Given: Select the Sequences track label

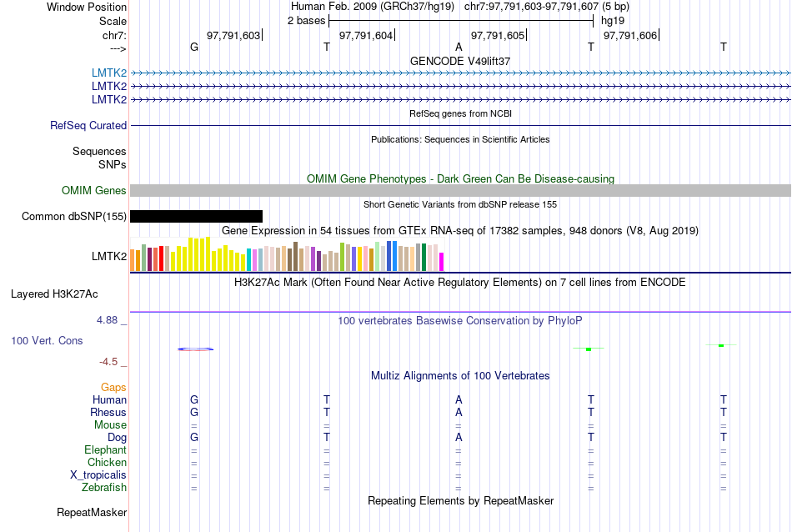Looking at the screenshot, I should click(99, 151).
